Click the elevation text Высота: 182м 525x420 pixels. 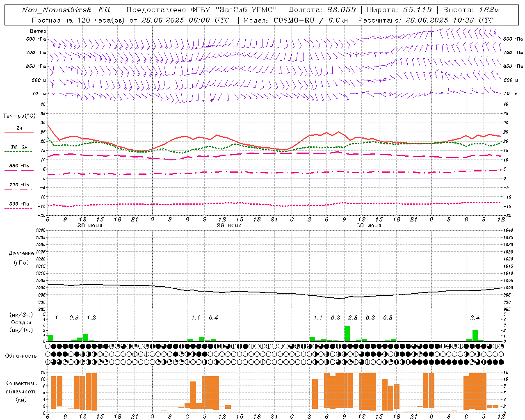(x=471, y=10)
